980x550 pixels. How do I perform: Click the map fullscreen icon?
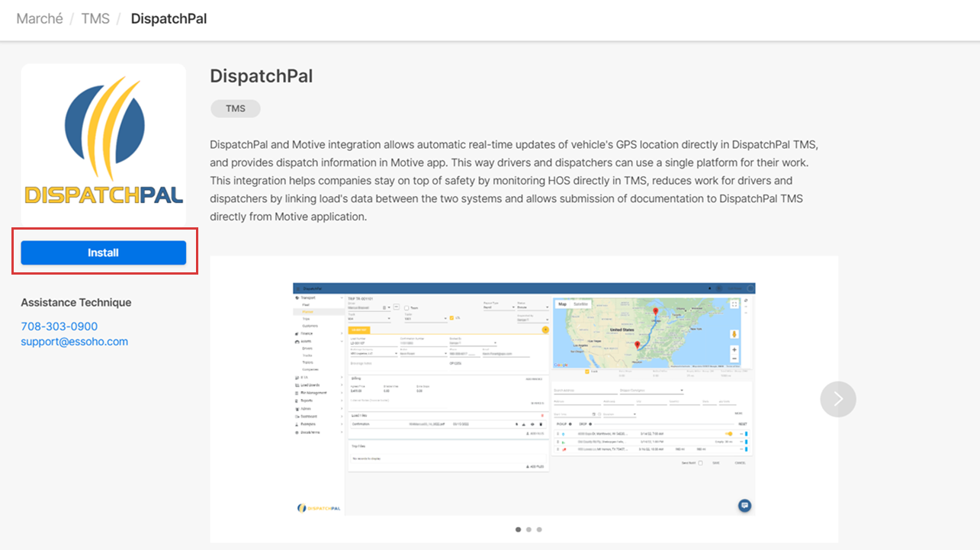coord(734,304)
